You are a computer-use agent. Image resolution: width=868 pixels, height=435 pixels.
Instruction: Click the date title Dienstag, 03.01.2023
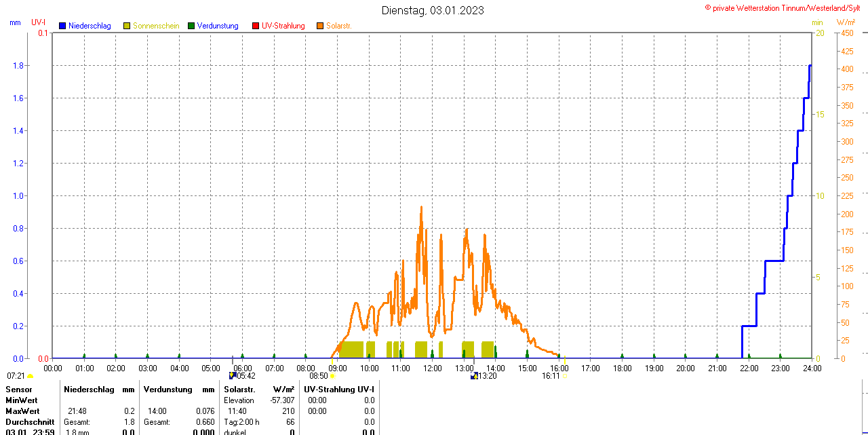click(x=433, y=10)
